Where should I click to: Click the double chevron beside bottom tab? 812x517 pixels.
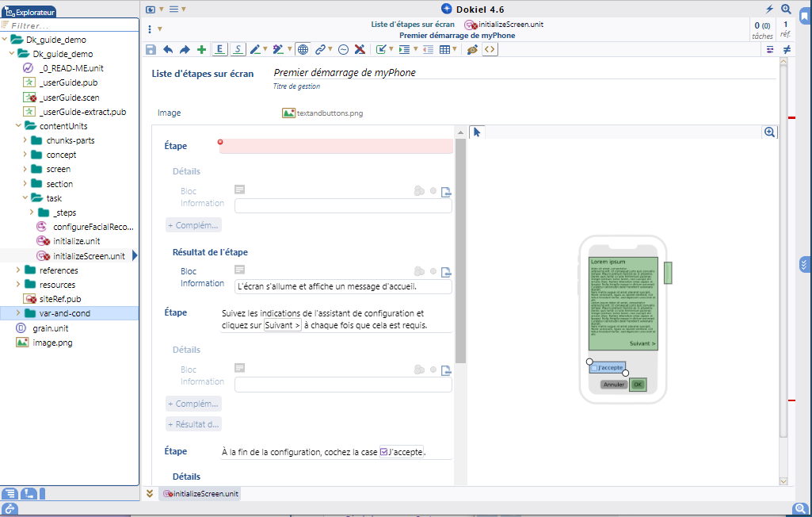point(150,494)
